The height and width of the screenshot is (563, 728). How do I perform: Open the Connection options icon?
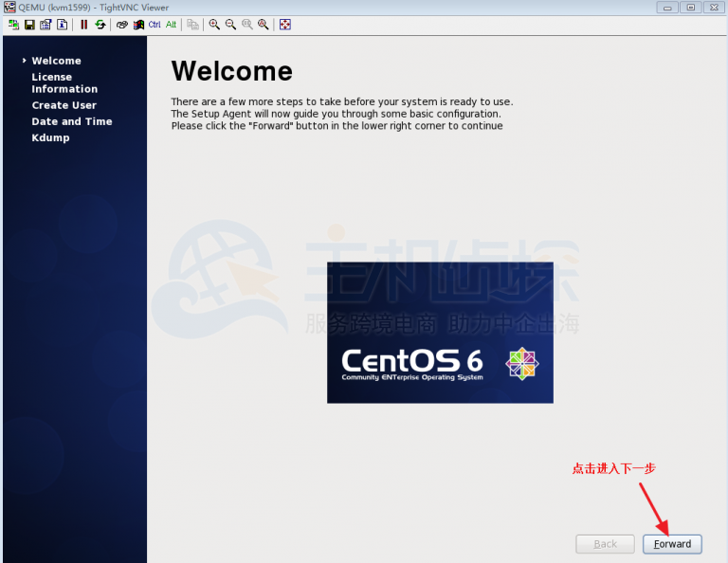tap(45, 25)
